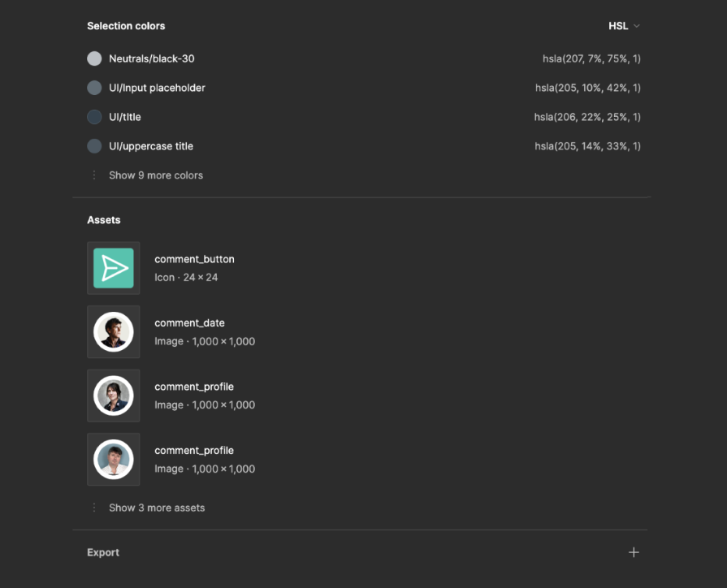Pick the UI/title color swatch

click(x=94, y=117)
